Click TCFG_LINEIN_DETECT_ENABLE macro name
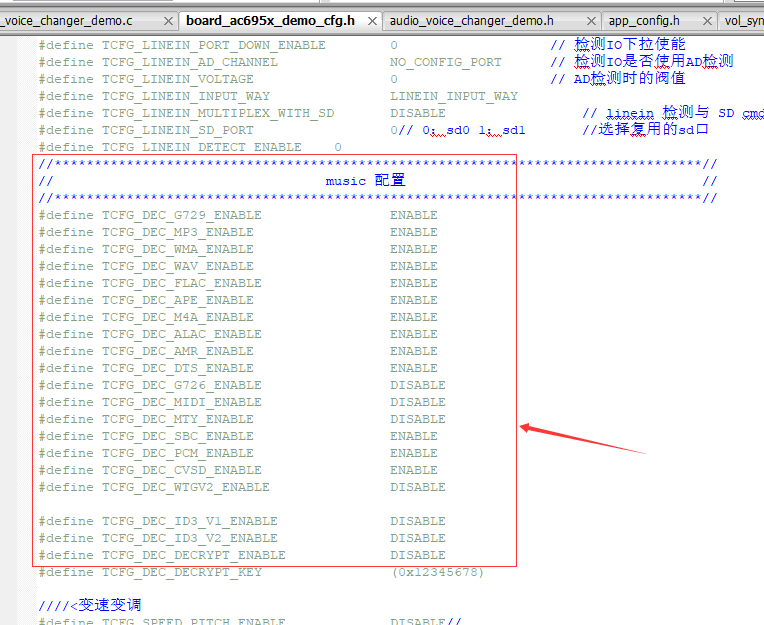 pos(202,147)
